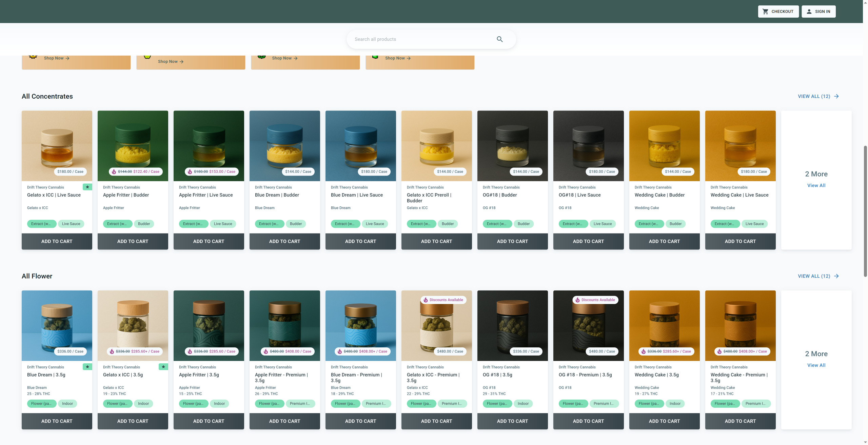Open View All link in concentrates 2 More card
Screen dimensions: 868x445
[x=816, y=186]
